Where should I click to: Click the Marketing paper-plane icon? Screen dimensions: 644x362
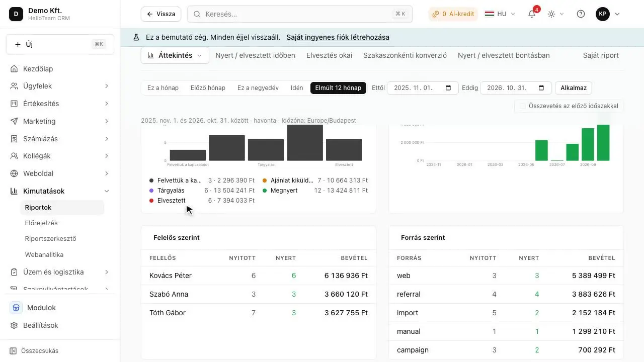click(x=14, y=121)
